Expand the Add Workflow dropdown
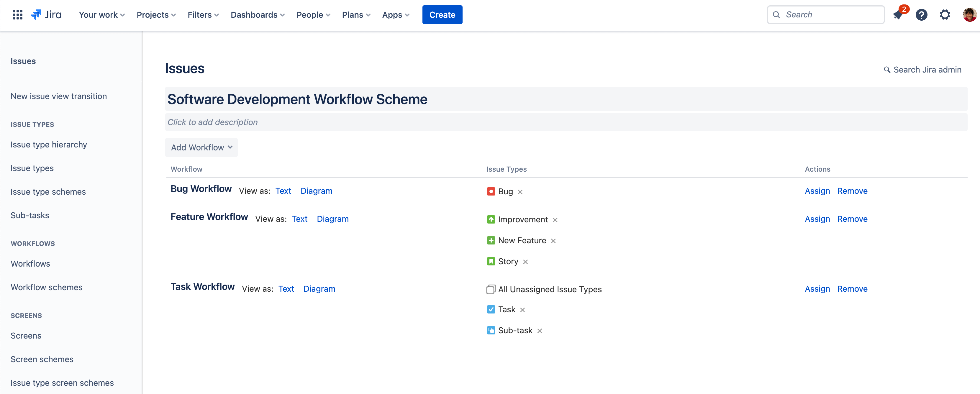The height and width of the screenshot is (394, 980). click(x=201, y=147)
